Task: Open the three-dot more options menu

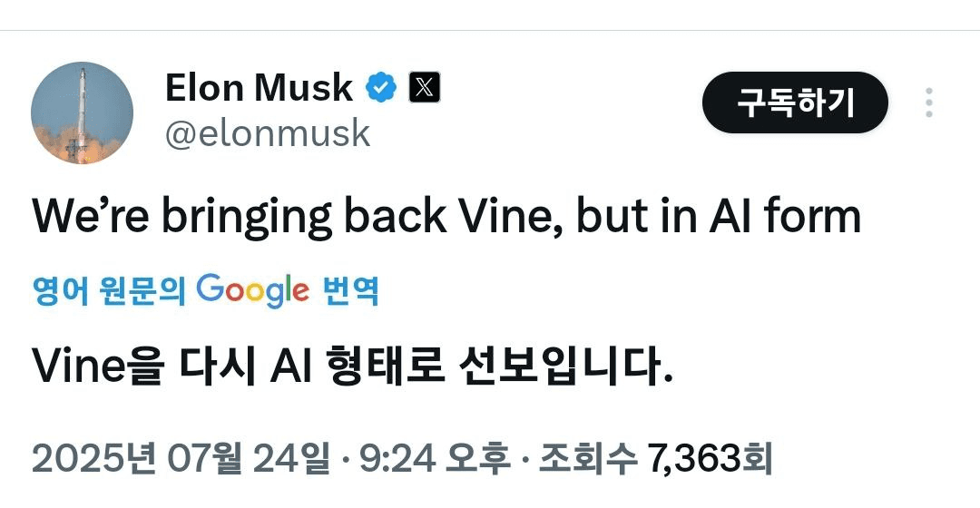Action: 929,103
